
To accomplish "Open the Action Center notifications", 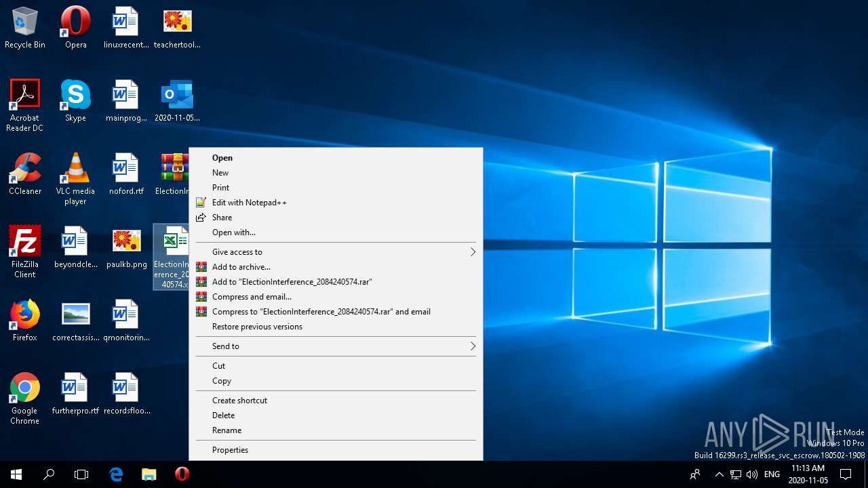I will [846, 474].
